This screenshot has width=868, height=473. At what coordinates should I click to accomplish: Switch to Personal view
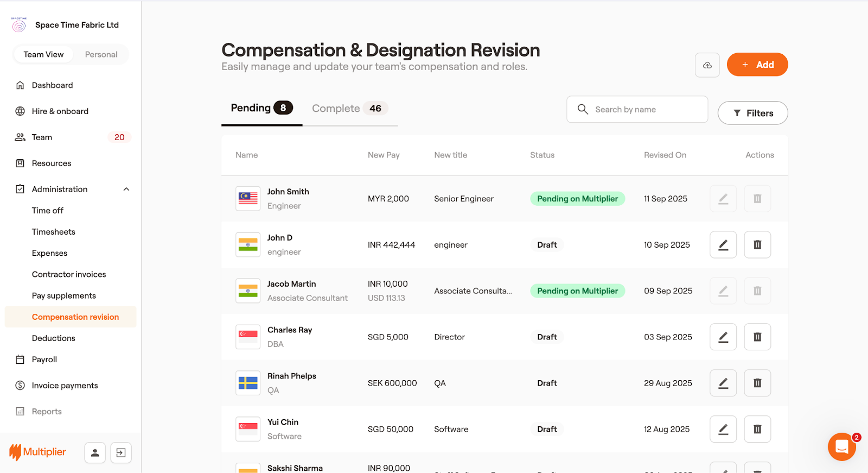[x=101, y=55]
